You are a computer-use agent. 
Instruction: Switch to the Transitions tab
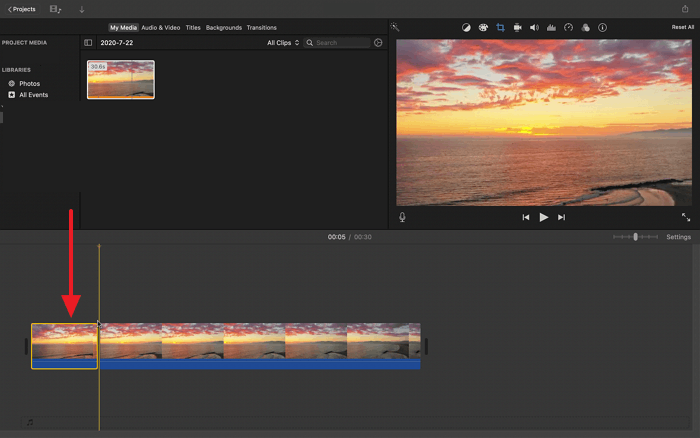pyautogui.click(x=261, y=28)
